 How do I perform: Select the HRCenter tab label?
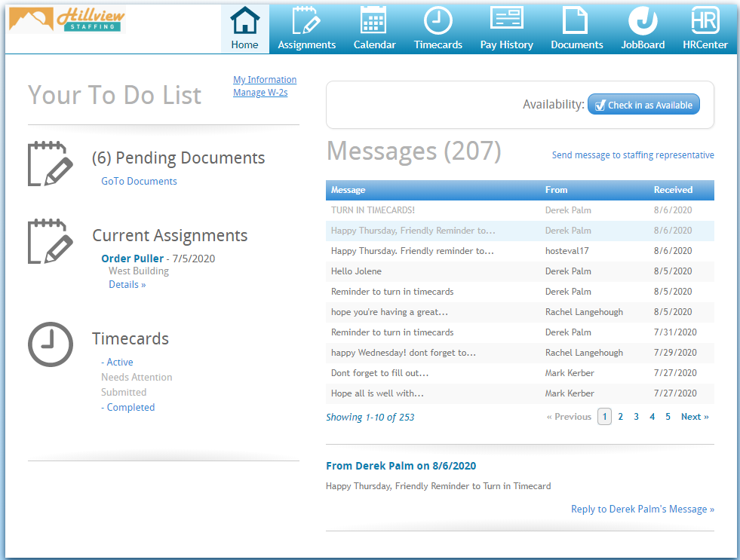point(705,44)
